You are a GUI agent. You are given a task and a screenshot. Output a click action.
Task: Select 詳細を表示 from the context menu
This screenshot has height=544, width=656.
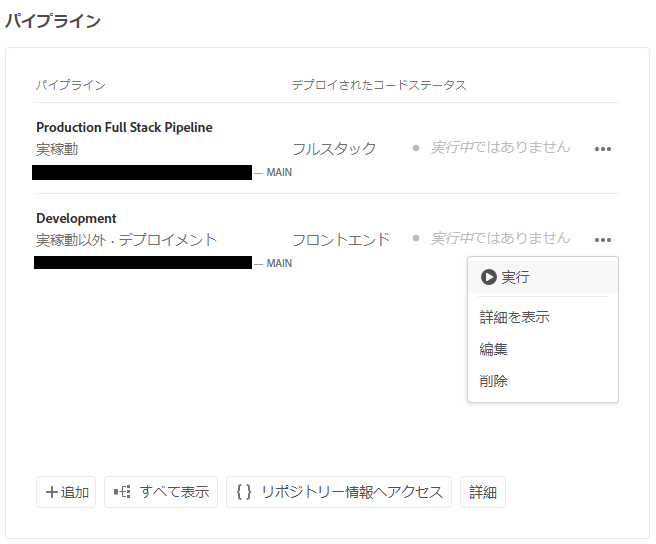515,317
